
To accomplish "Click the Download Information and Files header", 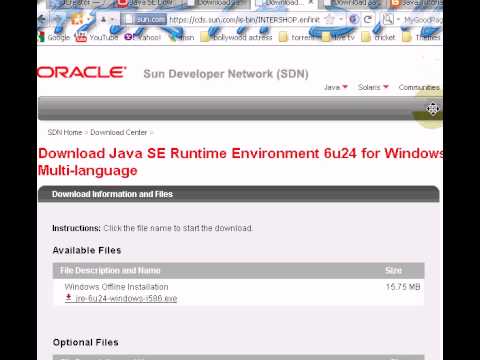I will coord(112,194).
